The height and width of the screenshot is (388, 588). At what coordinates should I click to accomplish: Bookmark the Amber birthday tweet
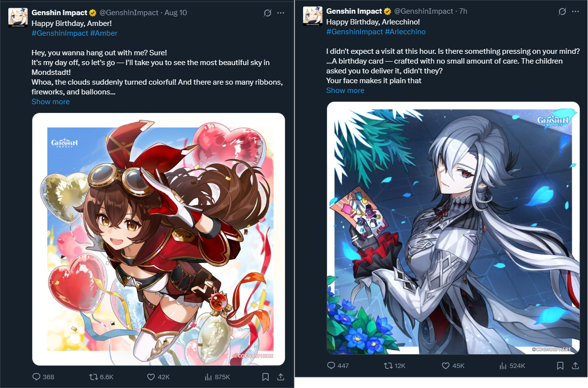265,377
